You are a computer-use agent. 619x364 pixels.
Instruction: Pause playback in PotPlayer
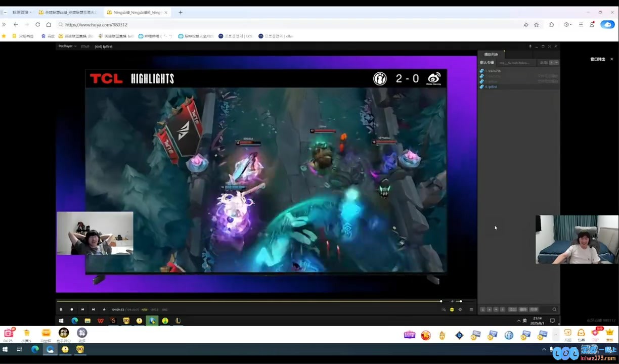click(61, 309)
